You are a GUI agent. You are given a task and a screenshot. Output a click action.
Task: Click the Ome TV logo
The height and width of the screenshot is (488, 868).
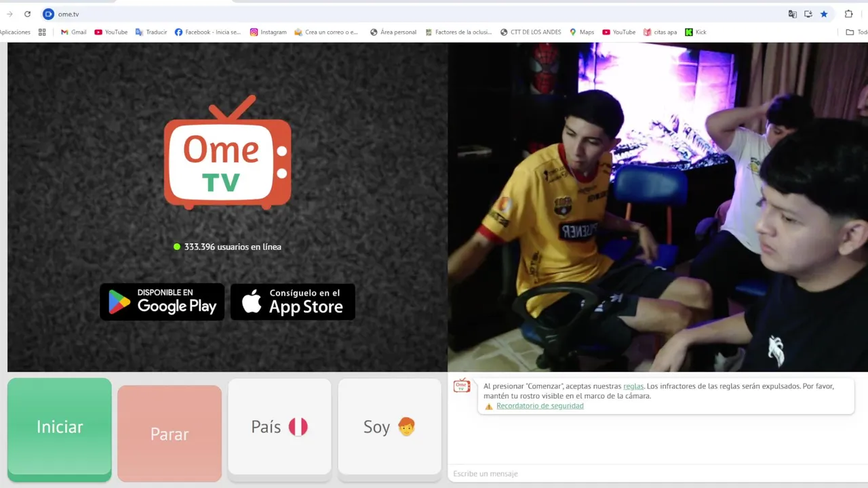pyautogui.click(x=228, y=152)
